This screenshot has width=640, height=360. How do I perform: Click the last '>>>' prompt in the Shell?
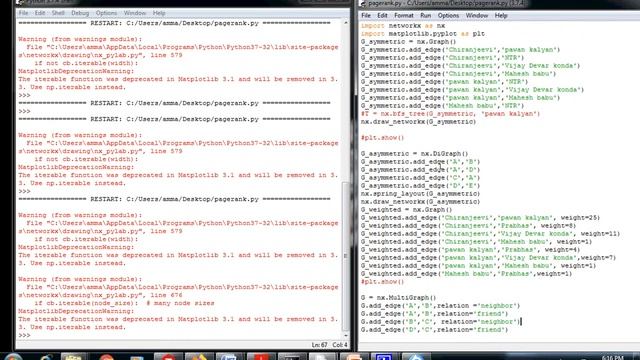pos(24,335)
